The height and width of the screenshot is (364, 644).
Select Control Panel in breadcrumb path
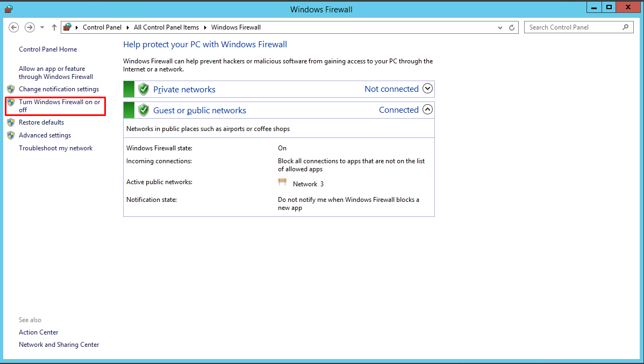click(102, 27)
